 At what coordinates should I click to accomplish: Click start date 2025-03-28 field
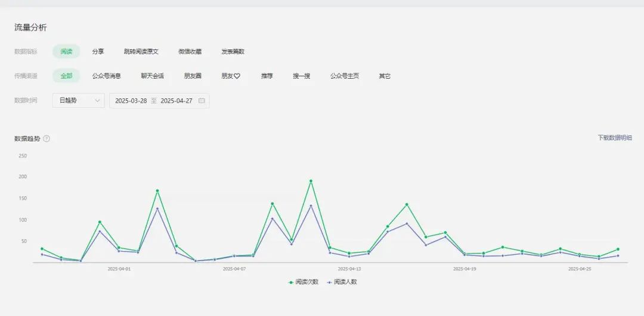tap(131, 101)
